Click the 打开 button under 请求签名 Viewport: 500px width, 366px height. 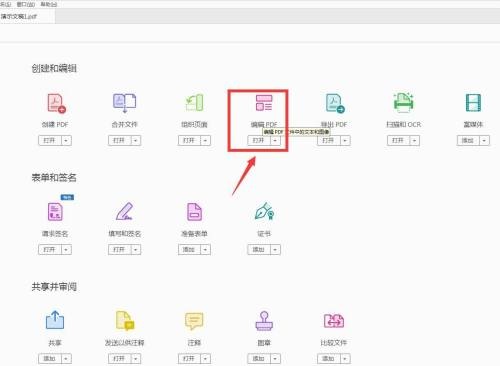(x=50, y=249)
